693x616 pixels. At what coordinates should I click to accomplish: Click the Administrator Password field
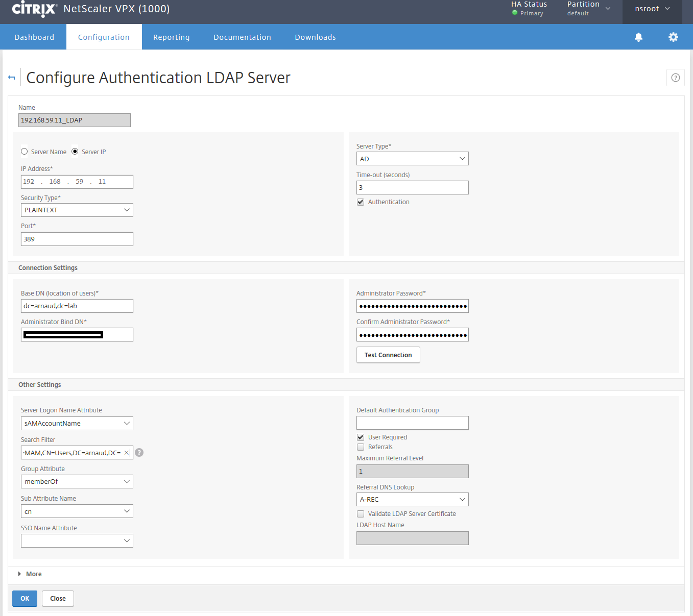click(413, 306)
